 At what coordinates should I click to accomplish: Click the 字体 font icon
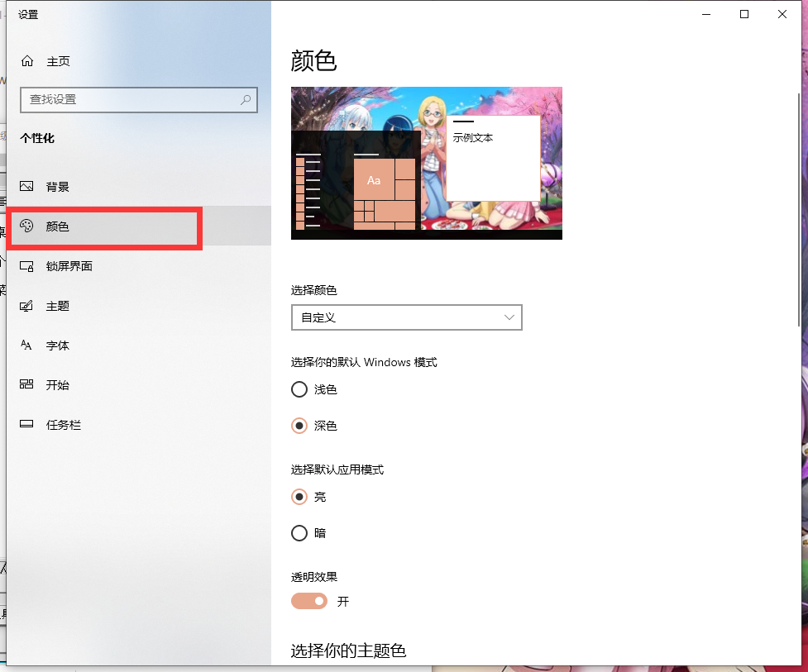click(26, 345)
